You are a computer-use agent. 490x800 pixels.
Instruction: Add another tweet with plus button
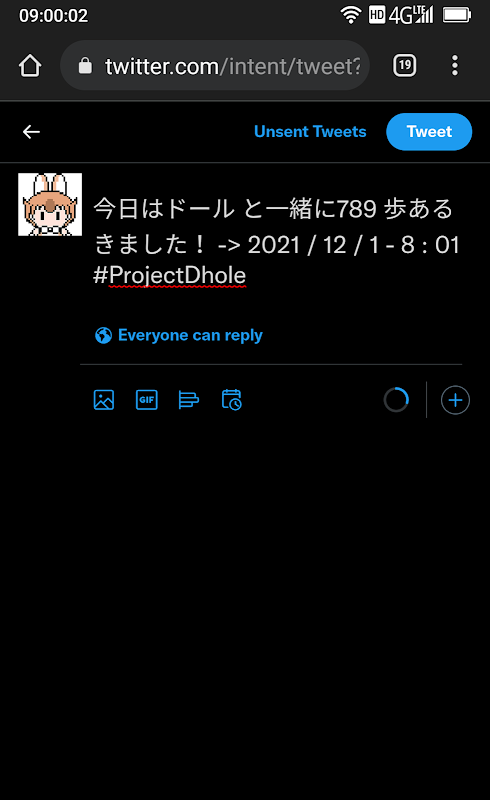[x=455, y=400]
